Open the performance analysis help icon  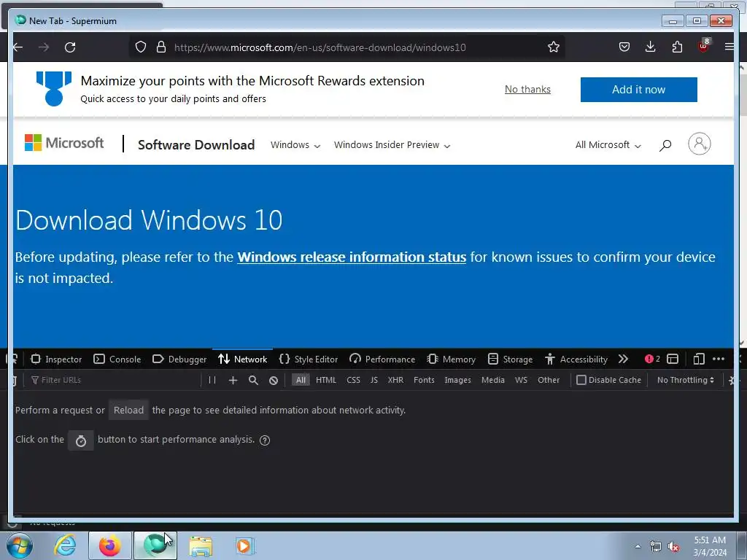point(265,440)
